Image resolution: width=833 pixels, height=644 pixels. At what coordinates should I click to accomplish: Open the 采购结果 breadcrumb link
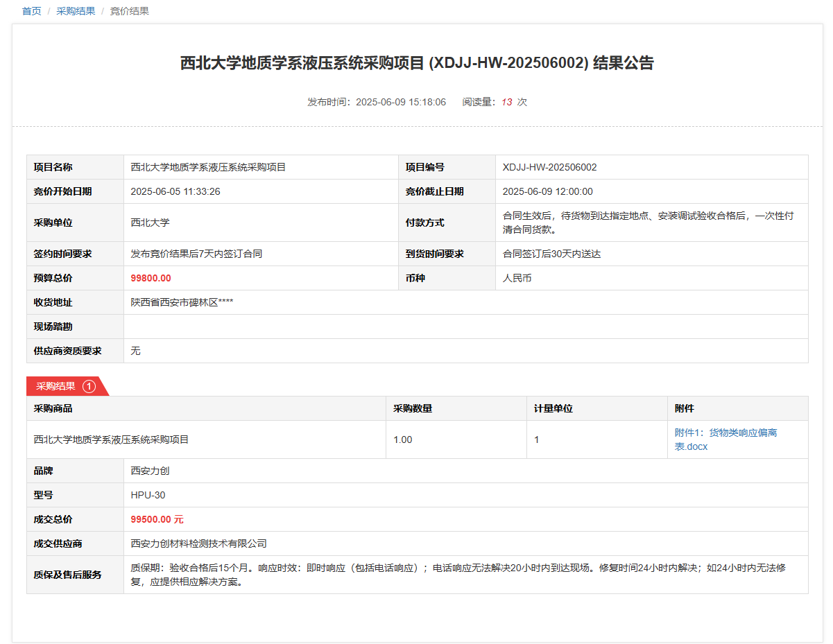point(76,11)
